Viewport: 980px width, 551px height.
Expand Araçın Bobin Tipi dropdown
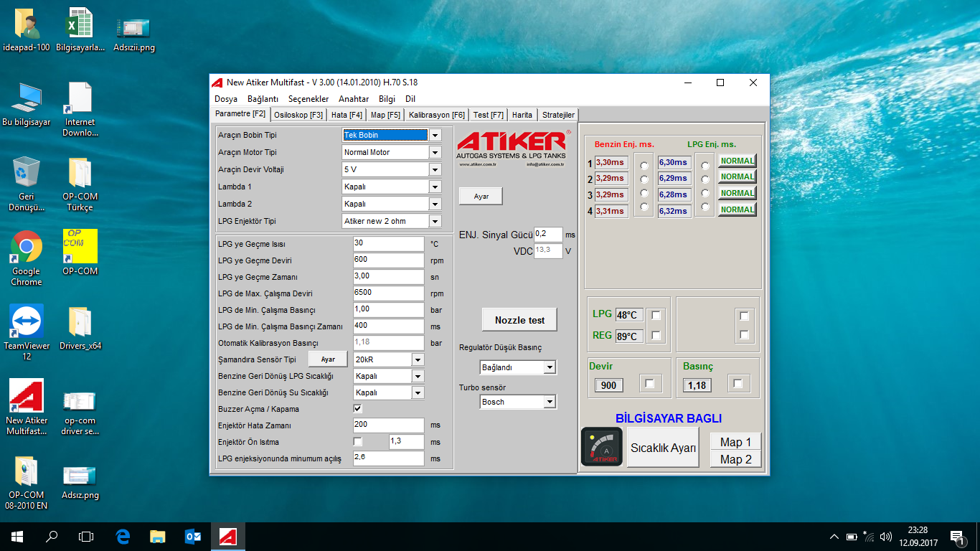435,135
